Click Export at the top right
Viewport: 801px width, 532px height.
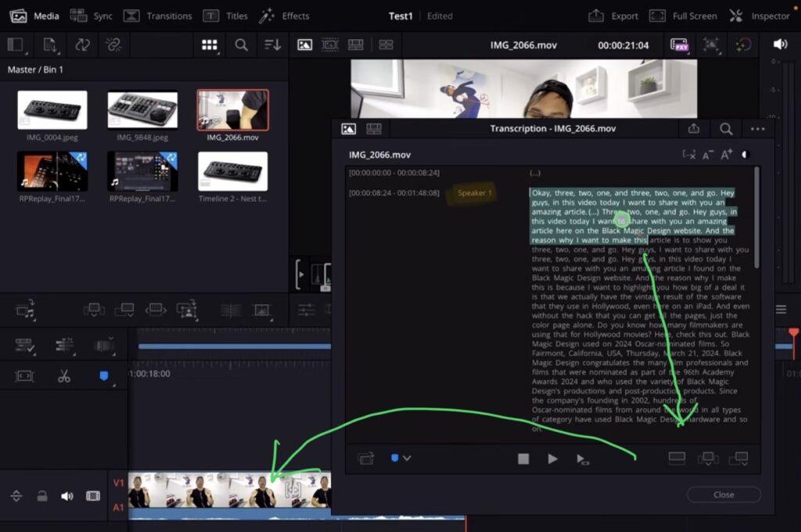click(x=614, y=16)
